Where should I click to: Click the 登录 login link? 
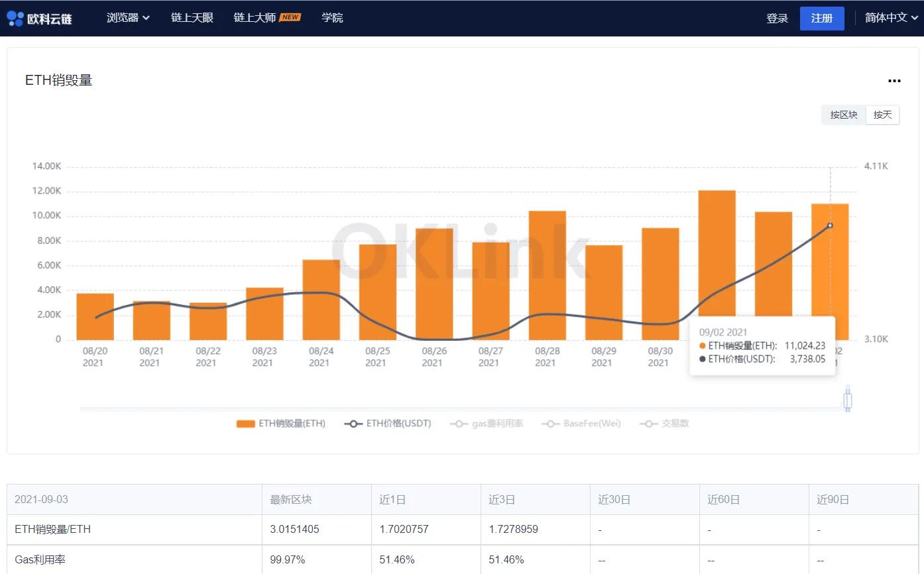(x=777, y=19)
